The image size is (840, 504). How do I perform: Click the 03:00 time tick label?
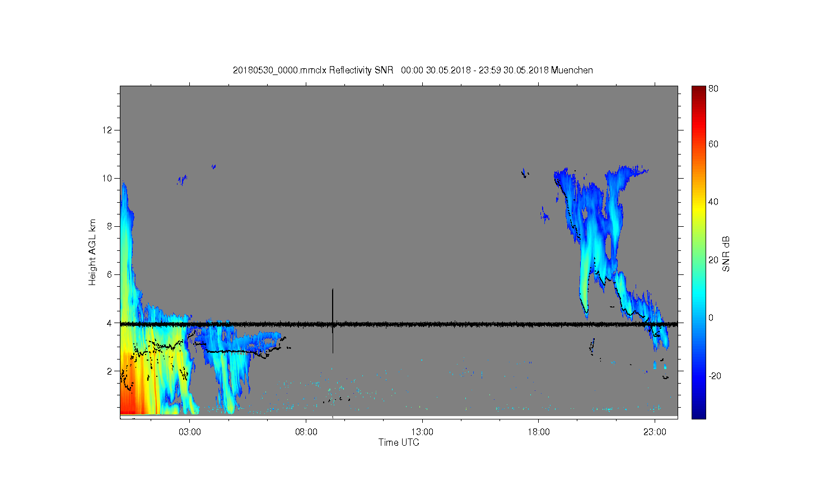(x=190, y=432)
